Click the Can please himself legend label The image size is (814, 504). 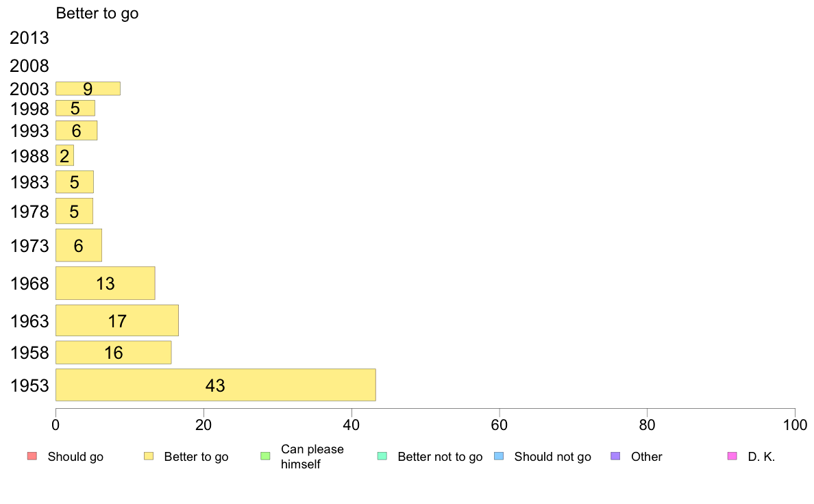(312, 457)
